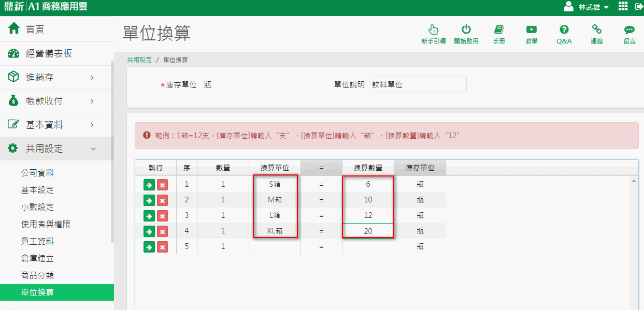Viewport: 644px width, 310px height.
Task: Click the 帳款收付 money bag icon
Action: pos(14,101)
